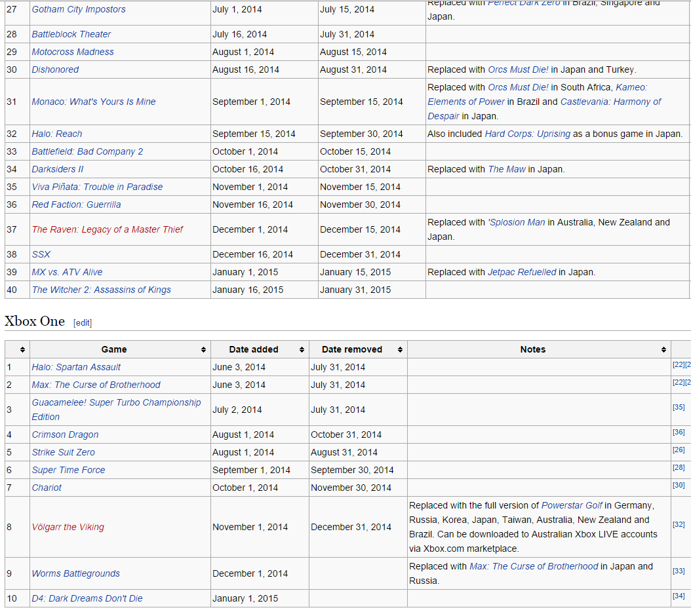The image size is (691, 616).
Task: Open reference [32] for Völgarr the Viking
Action: 679,524
